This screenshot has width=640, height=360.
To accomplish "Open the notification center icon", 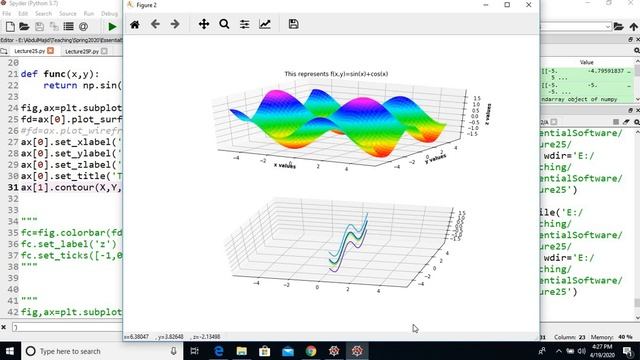I will coord(628,351).
